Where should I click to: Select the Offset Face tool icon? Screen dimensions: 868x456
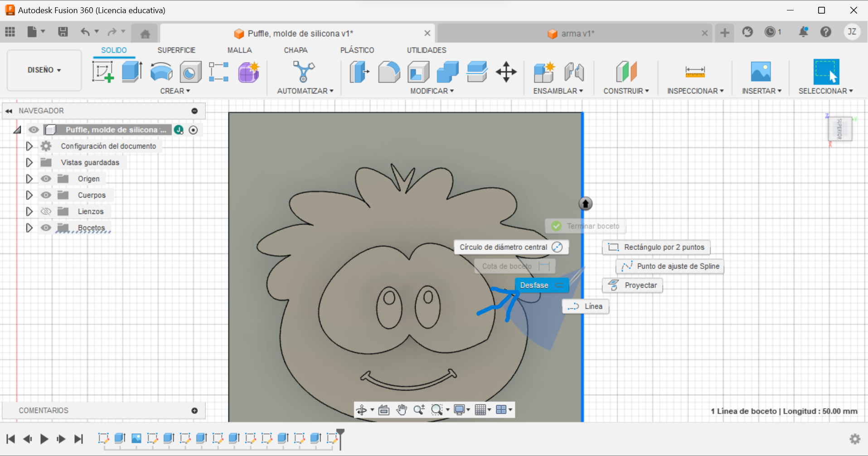tap(477, 72)
